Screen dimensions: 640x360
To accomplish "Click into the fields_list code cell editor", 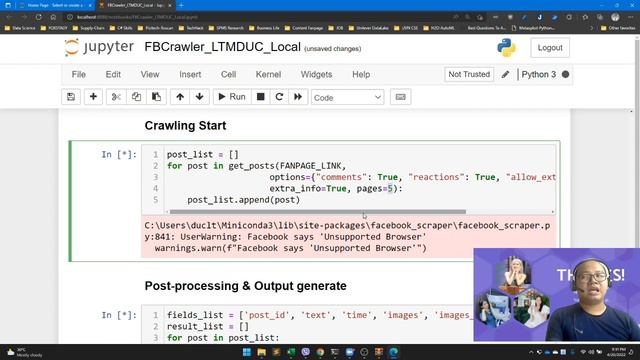I will point(318,326).
